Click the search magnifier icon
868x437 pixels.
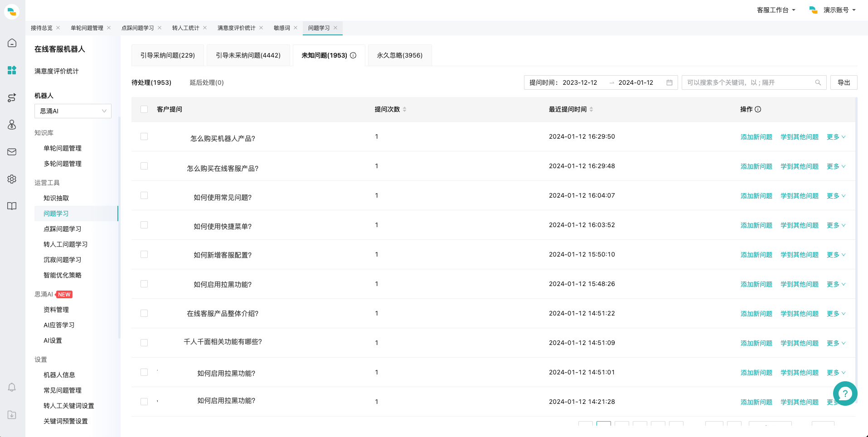pos(818,83)
